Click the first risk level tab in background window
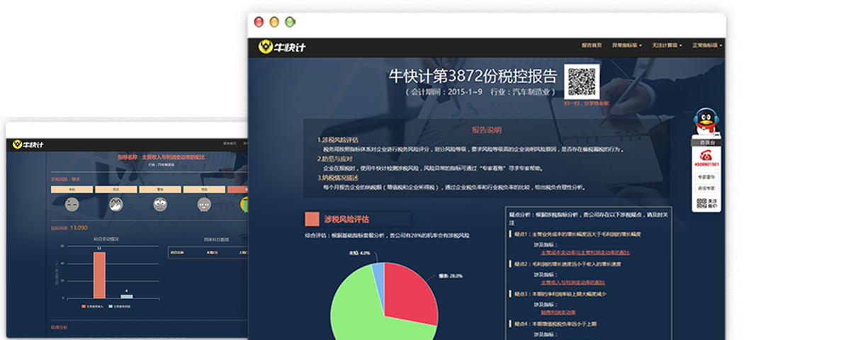 coord(73,190)
